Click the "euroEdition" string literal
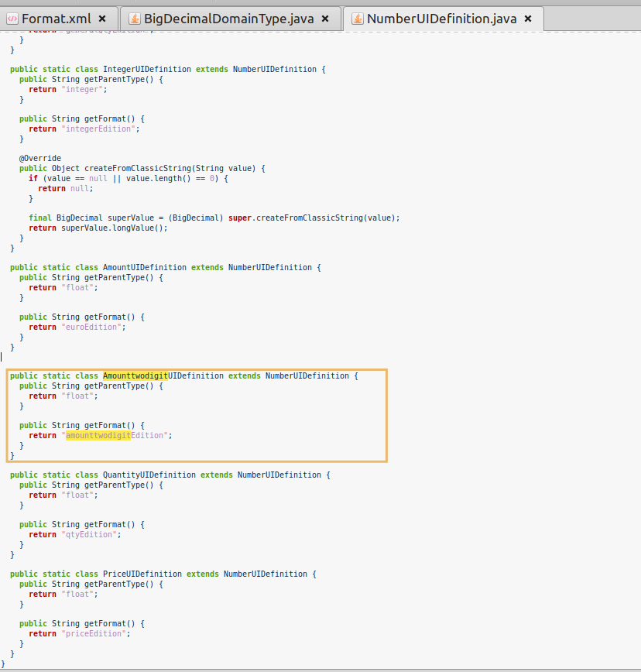This screenshot has height=672, width=641. tap(93, 327)
